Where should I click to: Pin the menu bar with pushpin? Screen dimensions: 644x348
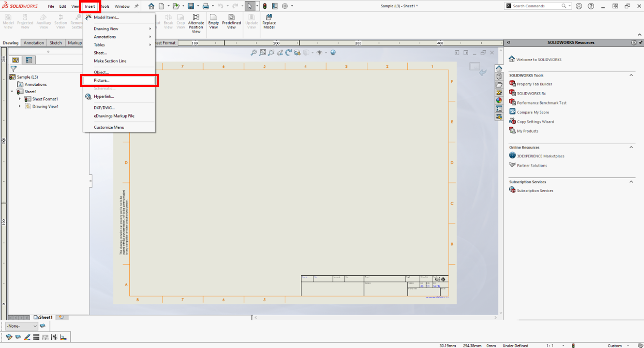pos(136,6)
